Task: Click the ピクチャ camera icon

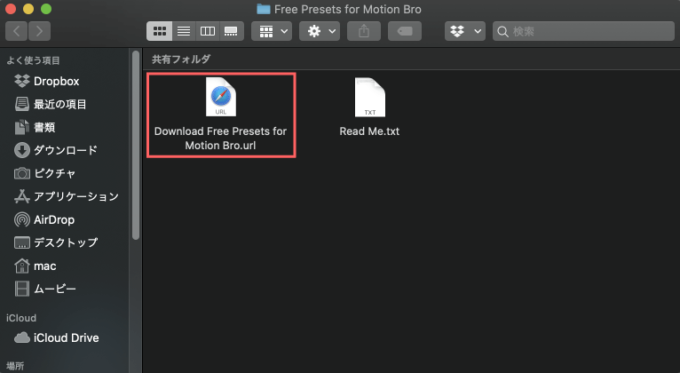Action: (22, 173)
